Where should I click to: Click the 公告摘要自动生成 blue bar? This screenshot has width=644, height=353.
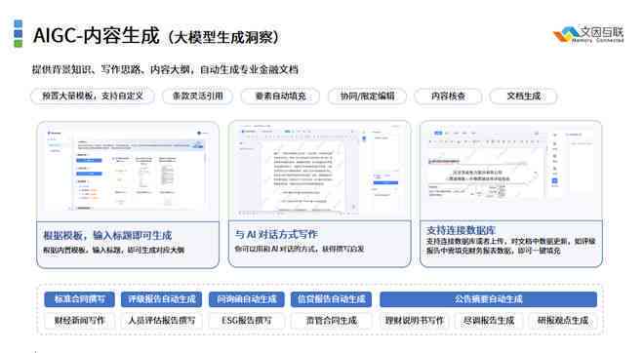tap(488, 299)
